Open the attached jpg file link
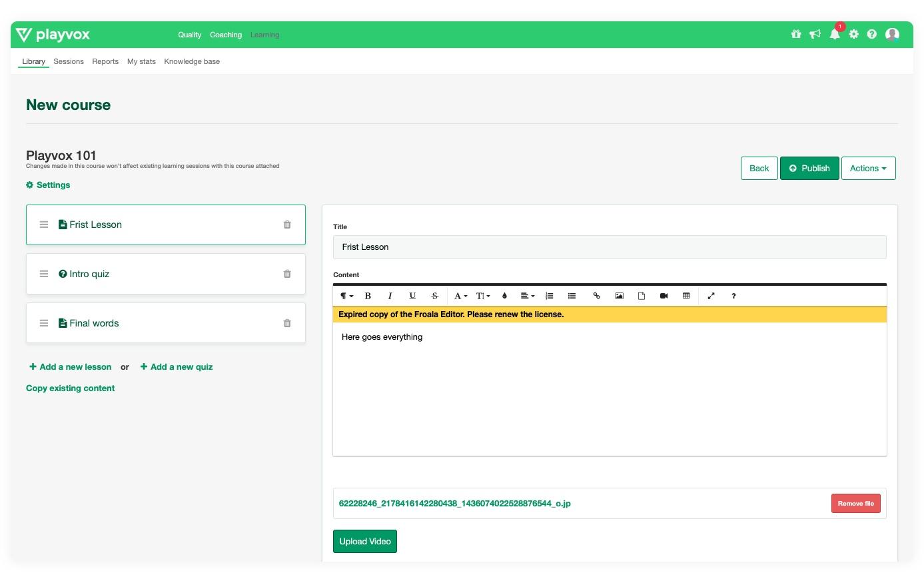Screen dimensions: 924x583 coord(454,503)
